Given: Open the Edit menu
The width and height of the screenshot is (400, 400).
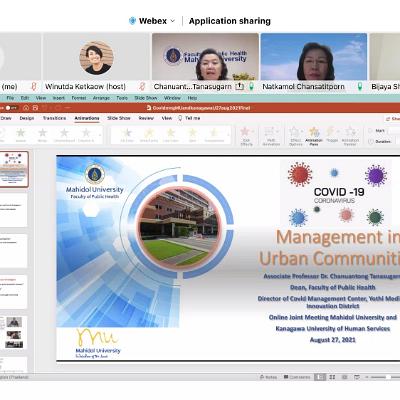Looking at the screenshot, I should tap(25, 98).
